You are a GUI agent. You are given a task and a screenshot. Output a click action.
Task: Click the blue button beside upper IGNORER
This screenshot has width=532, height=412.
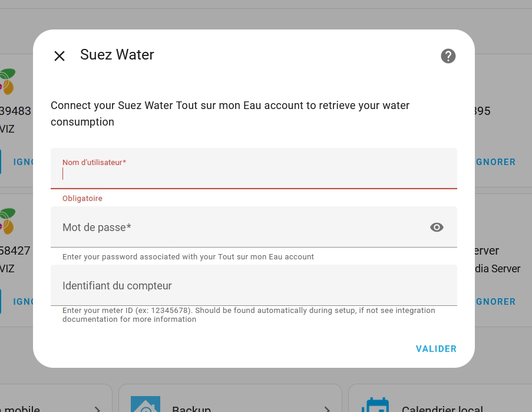tap(1, 161)
